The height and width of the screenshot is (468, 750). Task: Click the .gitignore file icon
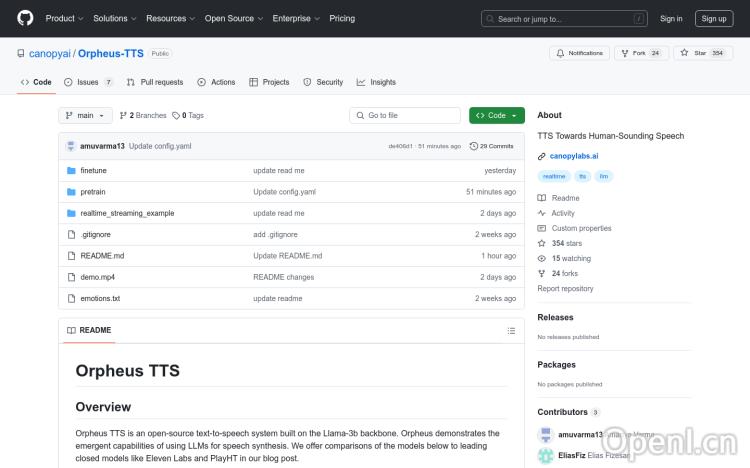pyautogui.click(x=71, y=234)
